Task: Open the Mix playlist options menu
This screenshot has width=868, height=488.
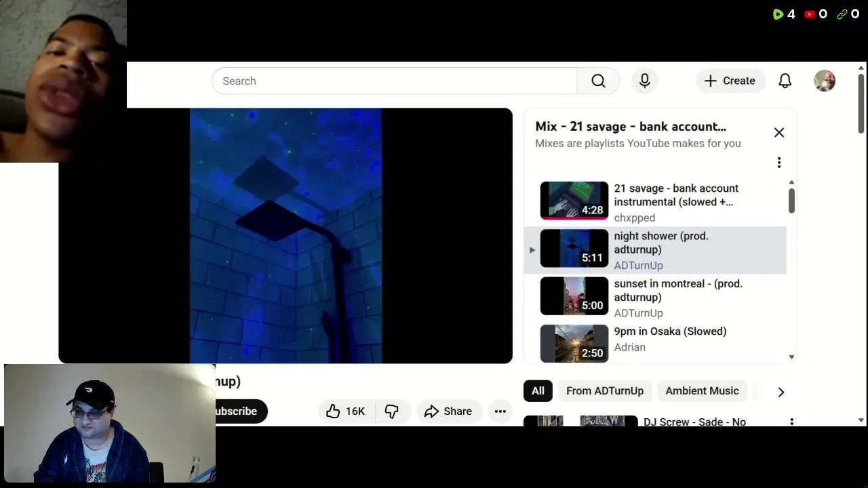Action: [x=779, y=163]
